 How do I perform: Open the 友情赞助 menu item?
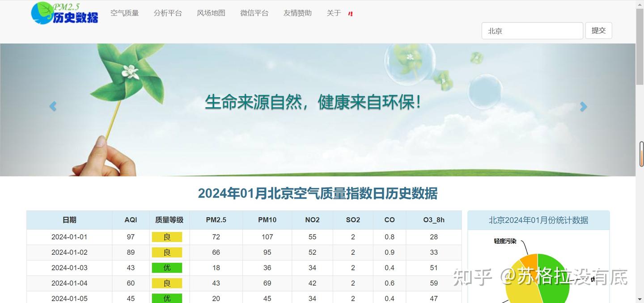click(297, 13)
